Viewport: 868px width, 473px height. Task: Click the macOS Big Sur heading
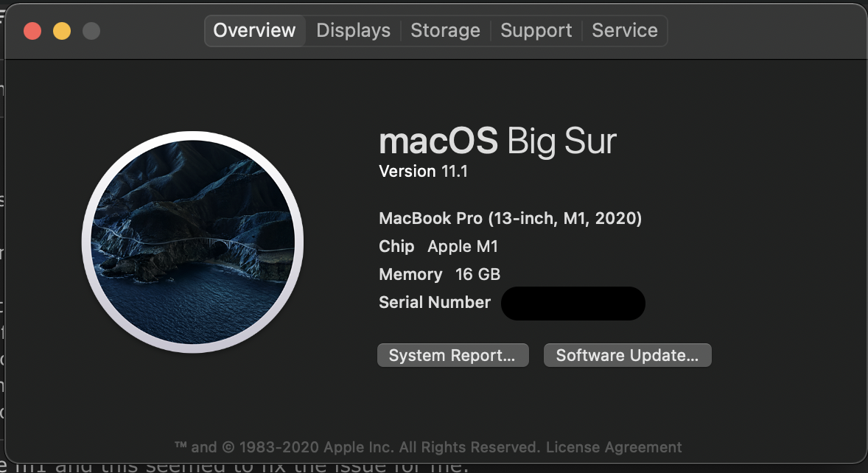point(497,141)
